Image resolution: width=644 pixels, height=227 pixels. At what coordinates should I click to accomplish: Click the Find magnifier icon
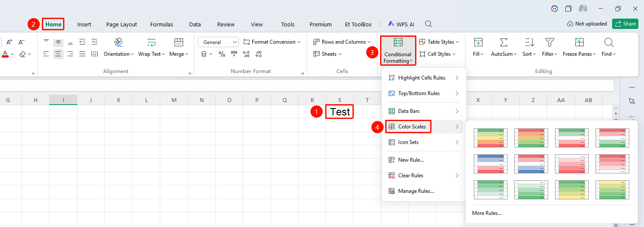[609, 42]
